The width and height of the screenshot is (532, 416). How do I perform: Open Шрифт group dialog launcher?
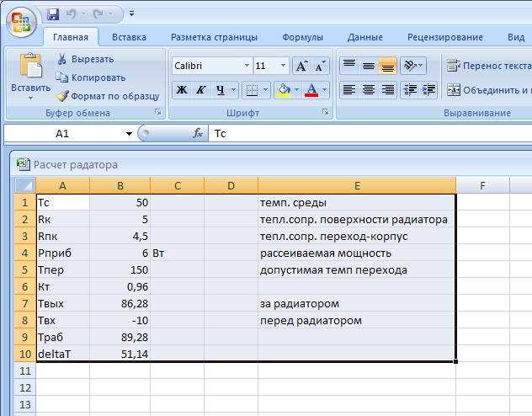(326, 112)
